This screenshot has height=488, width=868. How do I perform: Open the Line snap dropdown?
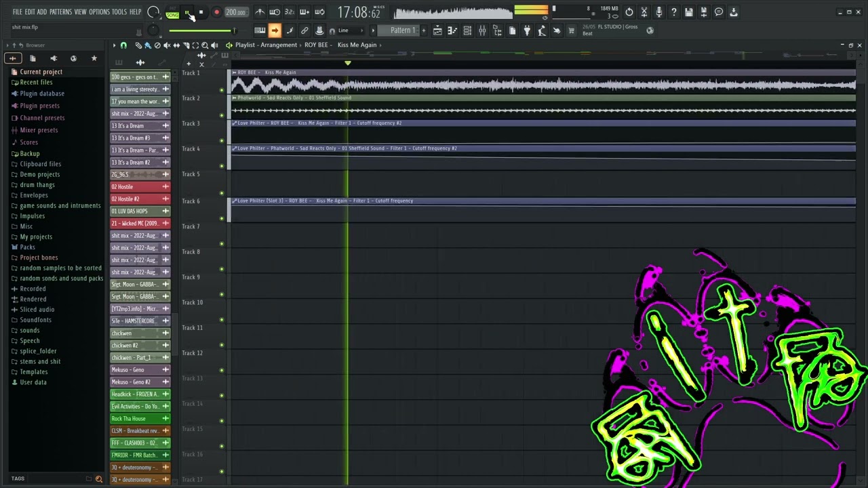point(349,30)
